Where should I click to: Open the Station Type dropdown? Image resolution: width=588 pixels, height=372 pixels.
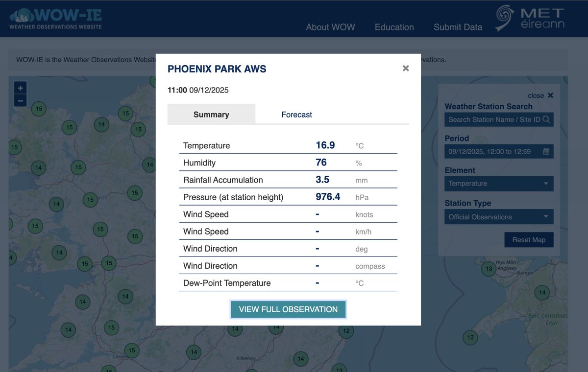[x=499, y=217]
